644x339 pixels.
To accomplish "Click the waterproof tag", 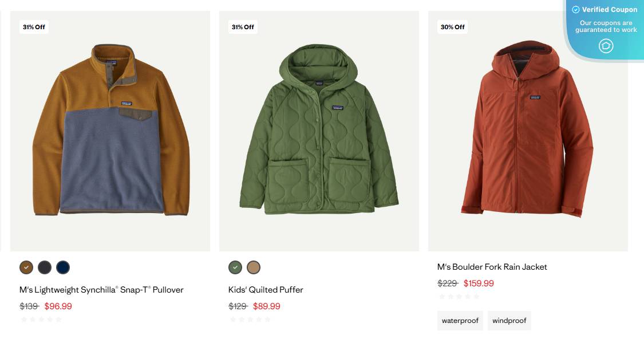I will pos(460,321).
